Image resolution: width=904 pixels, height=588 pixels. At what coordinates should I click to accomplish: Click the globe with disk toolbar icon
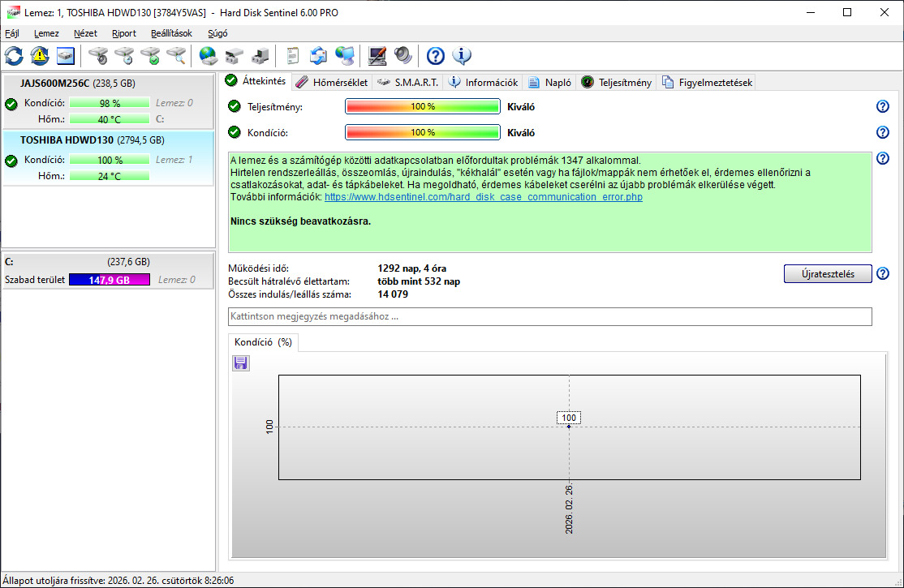click(209, 56)
